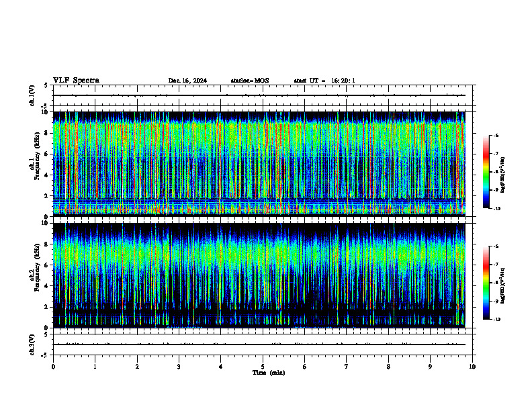The image size is (532, 411).
Task: Click the "8" tick on ch.1 frequency axis
Action: [x=47, y=133]
